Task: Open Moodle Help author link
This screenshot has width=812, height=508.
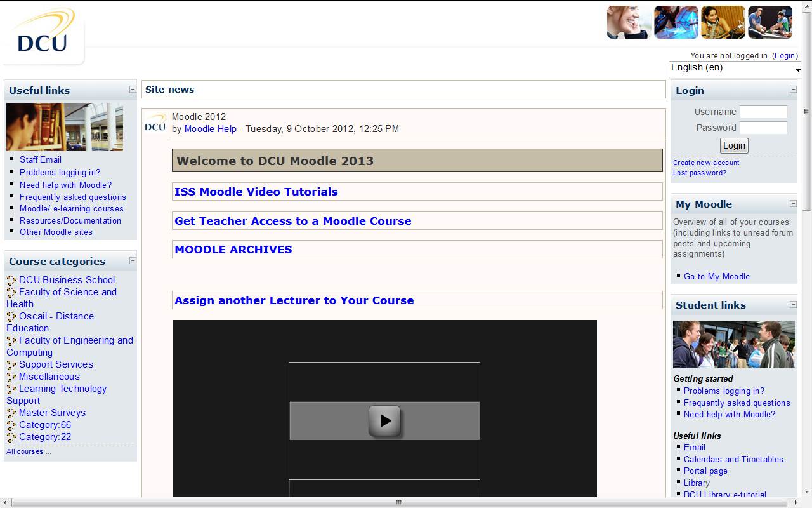Action: click(x=210, y=129)
